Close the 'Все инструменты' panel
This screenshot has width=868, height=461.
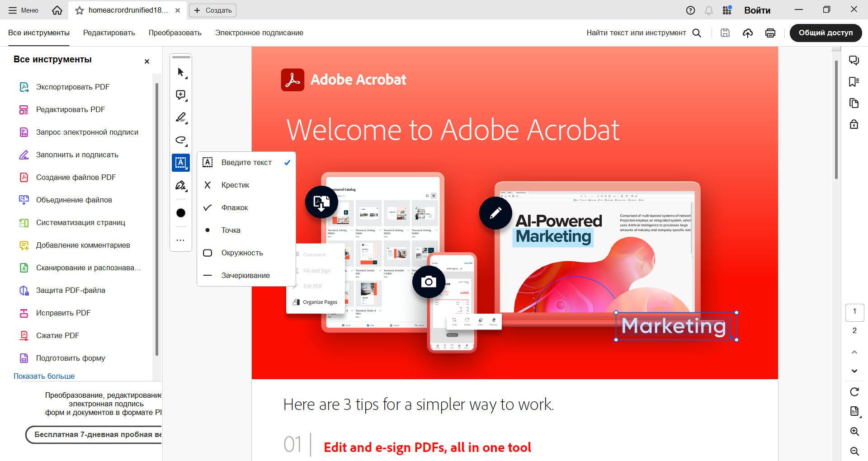tap(146, 61)
